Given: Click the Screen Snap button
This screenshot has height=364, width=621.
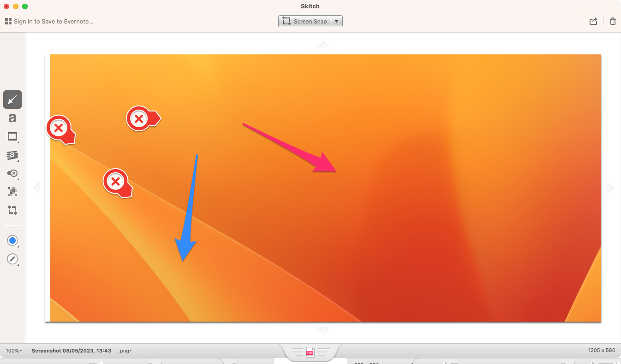Looking at the screenshot, I should coord(305,21).
